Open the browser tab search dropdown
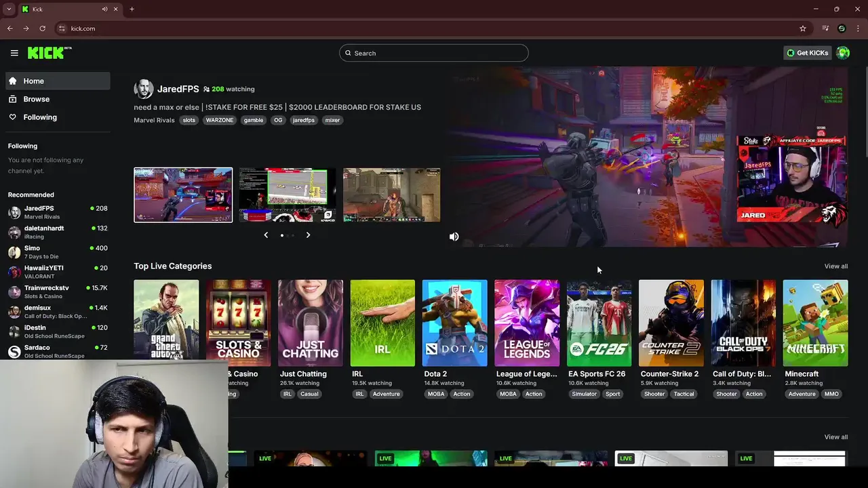868x488 pixels. point(9,9)
